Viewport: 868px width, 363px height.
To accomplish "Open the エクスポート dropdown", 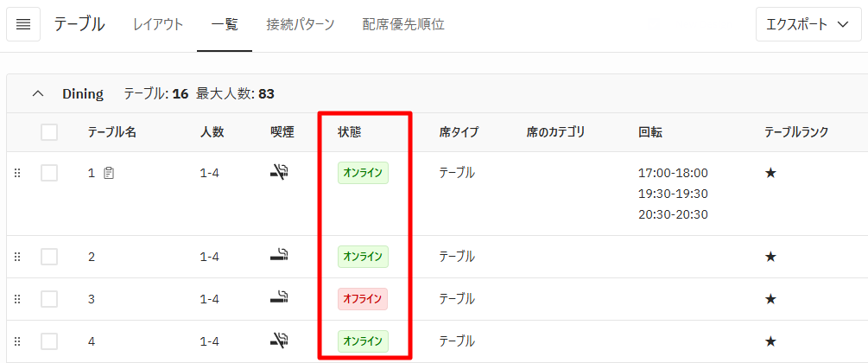I will (808, 24).
